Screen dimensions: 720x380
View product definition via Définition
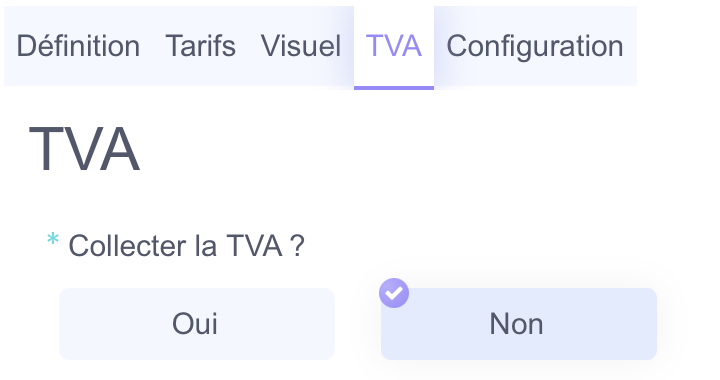[79, 46]
